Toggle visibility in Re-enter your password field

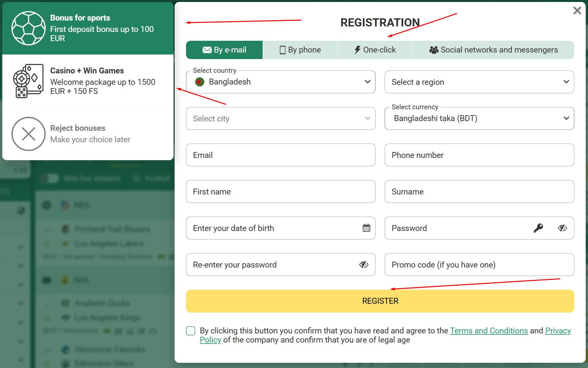[364, 265]
